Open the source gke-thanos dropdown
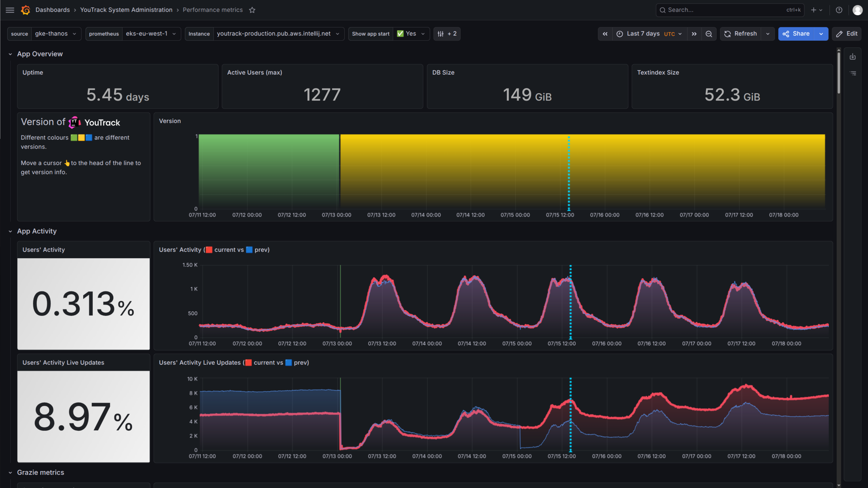 point(56,34)
